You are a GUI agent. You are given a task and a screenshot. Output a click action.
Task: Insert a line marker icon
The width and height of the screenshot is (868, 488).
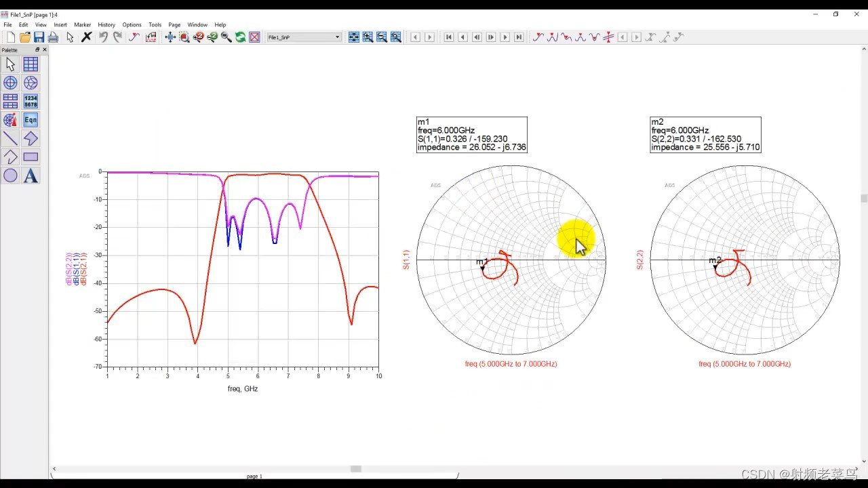pyautogui.click(x=608, y=37)
